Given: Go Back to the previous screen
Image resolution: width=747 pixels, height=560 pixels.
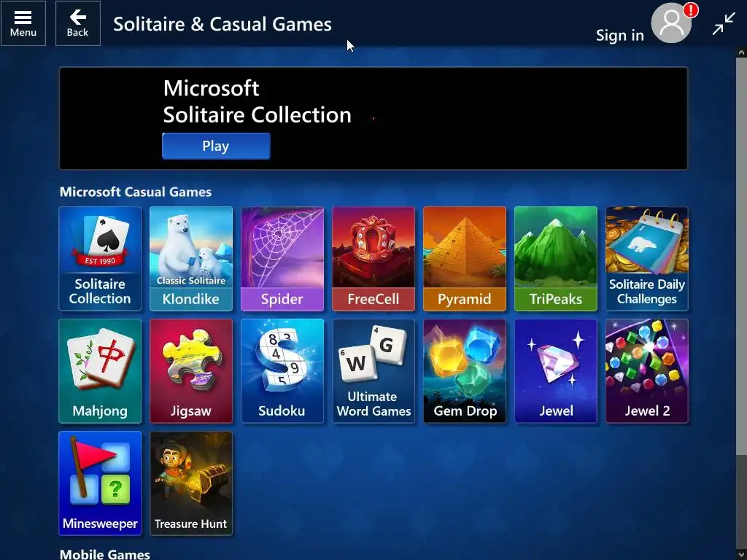Looking at the screenshot, I should coord(77,23).
